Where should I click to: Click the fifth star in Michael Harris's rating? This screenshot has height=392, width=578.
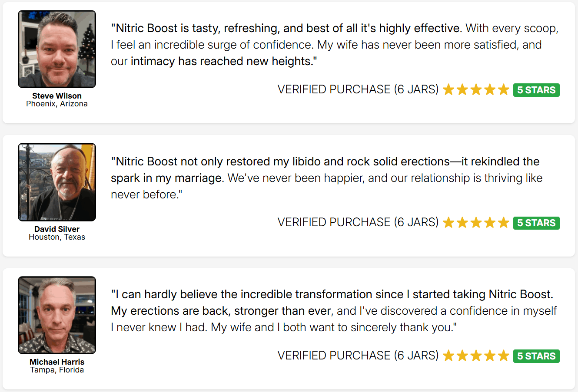tap(504, 356)
